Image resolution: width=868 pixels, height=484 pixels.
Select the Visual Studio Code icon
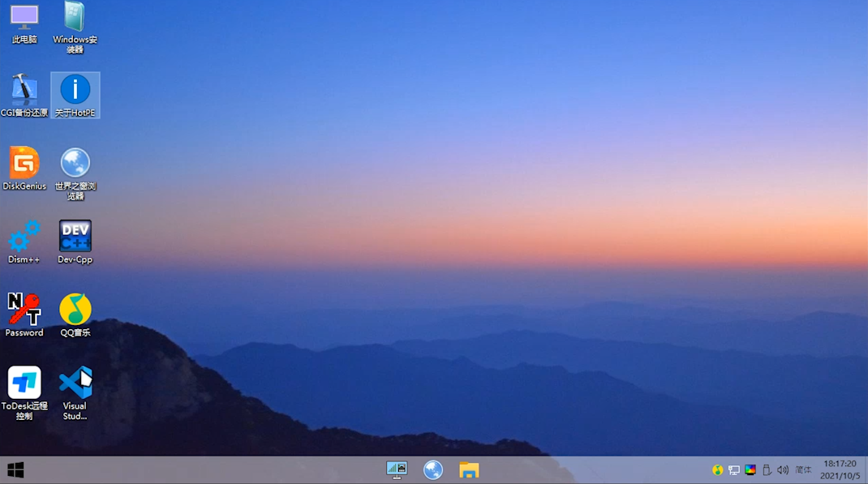tap(75, 382)
